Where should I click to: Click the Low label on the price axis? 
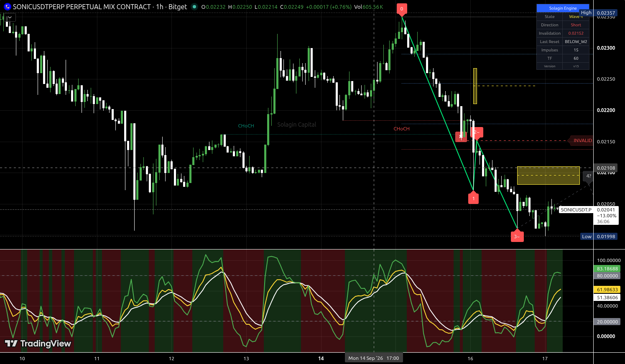[587, 237]
